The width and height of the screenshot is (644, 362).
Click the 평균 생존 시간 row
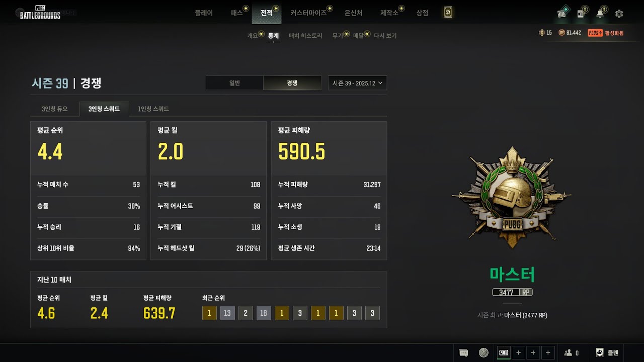point(329,248)
